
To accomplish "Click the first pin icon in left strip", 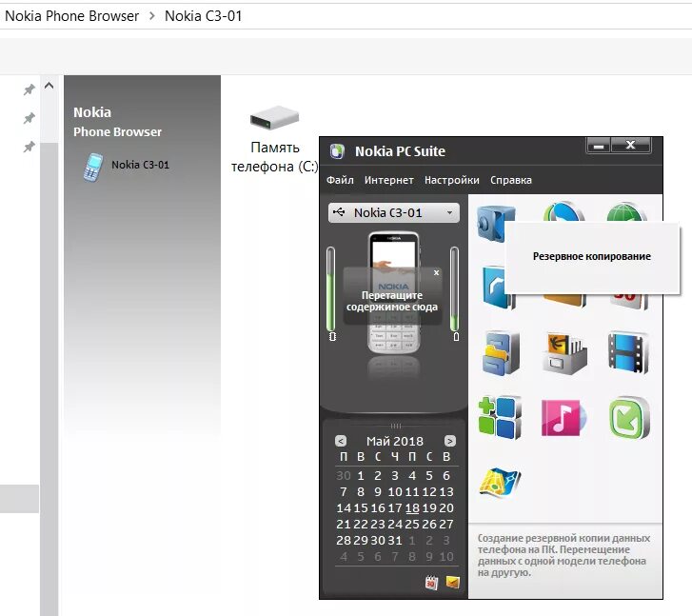I will coord(30,89).
